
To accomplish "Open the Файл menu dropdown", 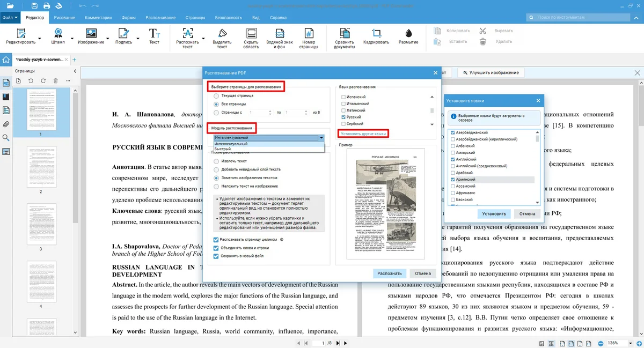I will pos(10,18).
